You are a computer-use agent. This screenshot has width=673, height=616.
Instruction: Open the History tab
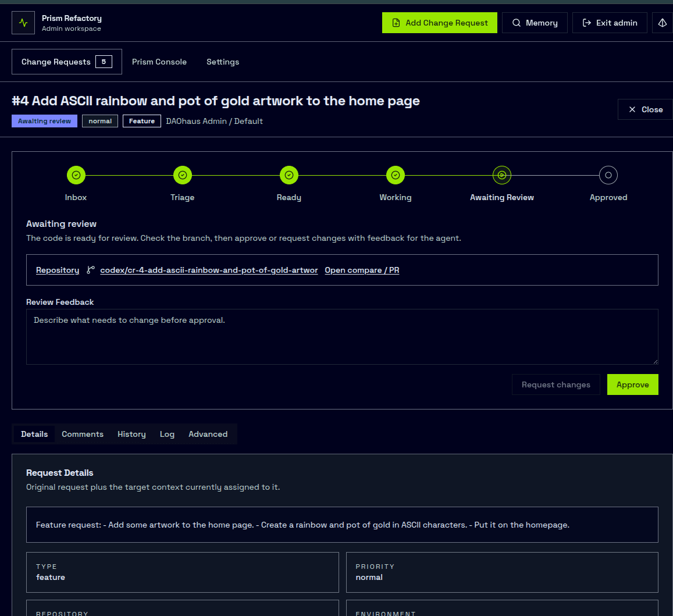(131, 434)
